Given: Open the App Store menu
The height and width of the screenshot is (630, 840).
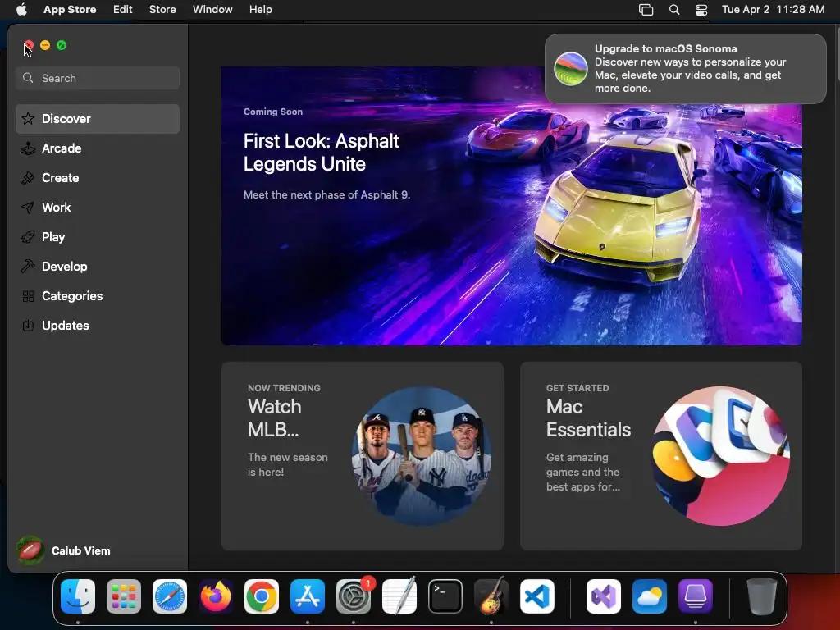Looking at the screenshot, I should pos(70,10).
